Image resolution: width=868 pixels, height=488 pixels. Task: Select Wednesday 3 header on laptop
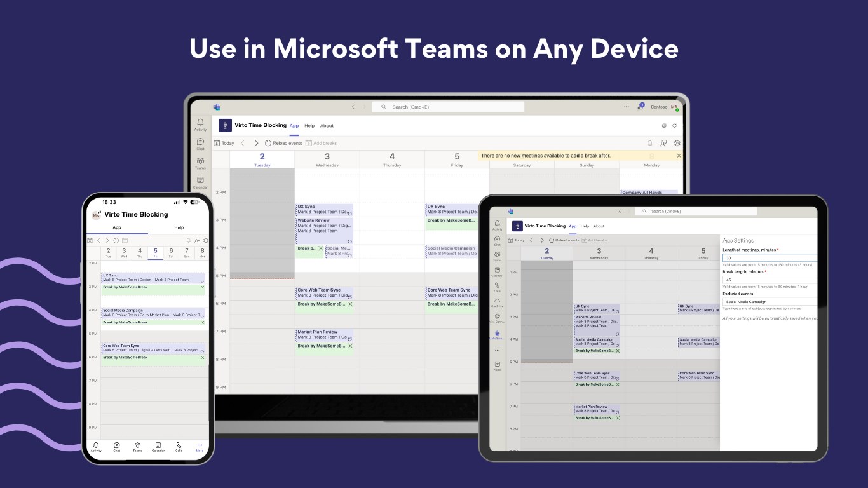[327, 159]
